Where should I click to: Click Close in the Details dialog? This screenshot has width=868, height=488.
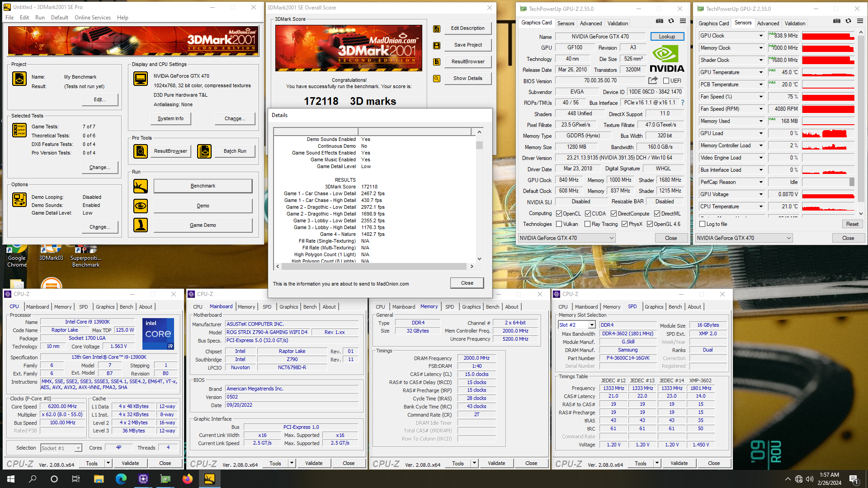(x=467, y=283)
